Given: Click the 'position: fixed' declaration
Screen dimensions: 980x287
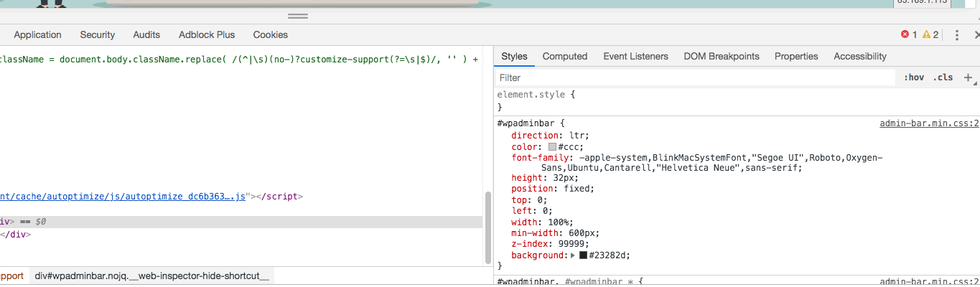Looking at the screenshot, I should 553,189.
